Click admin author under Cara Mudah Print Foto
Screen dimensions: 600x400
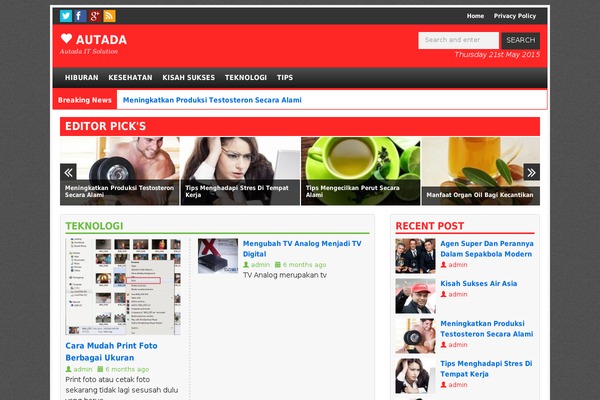click(x=83, y=369)
